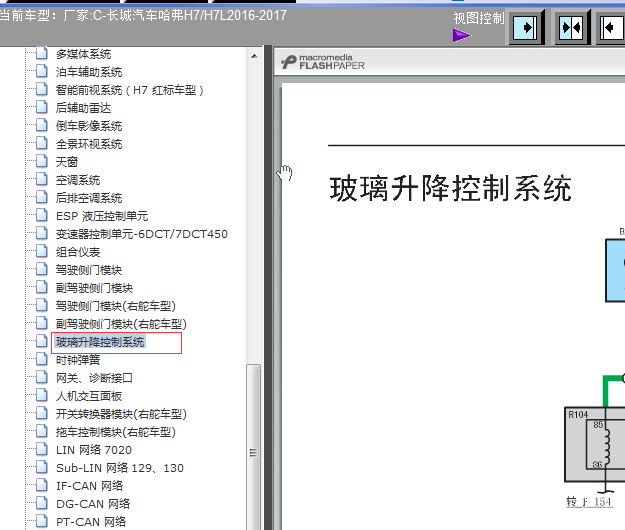Click the FlashPaper logo icon
Viewport: 625px width, 530px height.
(289, 62)
